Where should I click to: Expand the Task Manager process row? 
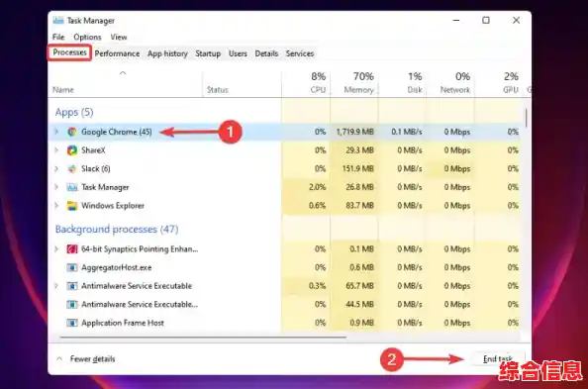(56, 187)
